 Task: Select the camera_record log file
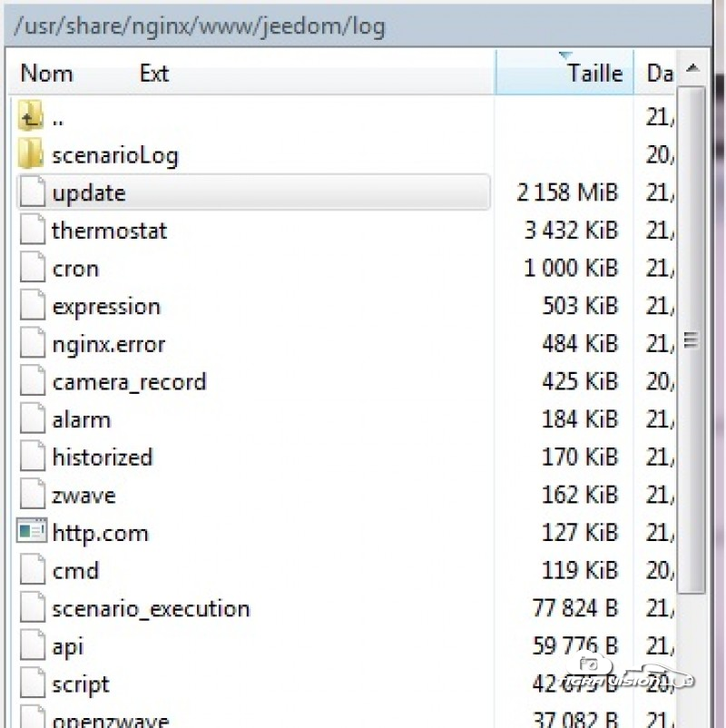[129, 382]
